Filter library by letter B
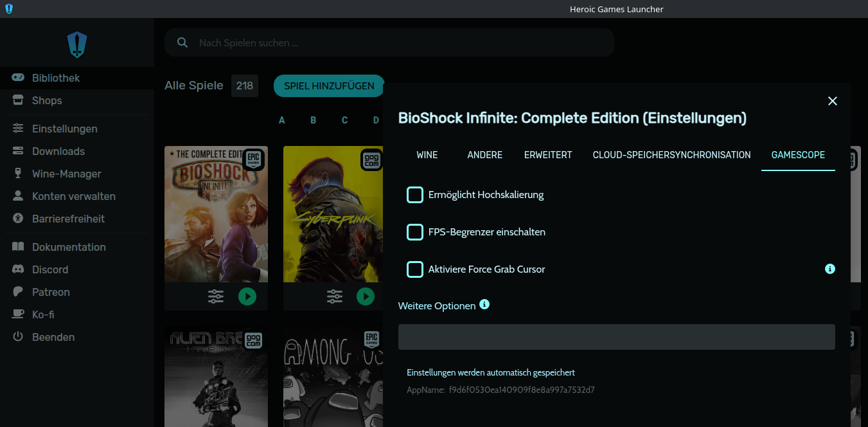The height and width of the screenshot is (427, 868). pyautogui.click(x=314, y=120)
